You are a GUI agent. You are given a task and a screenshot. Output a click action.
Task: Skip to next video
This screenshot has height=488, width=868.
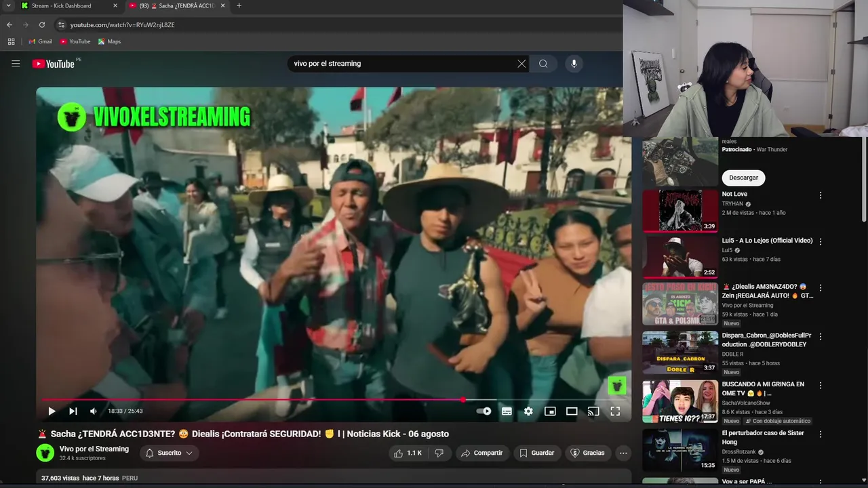click(x=73, y=411)
